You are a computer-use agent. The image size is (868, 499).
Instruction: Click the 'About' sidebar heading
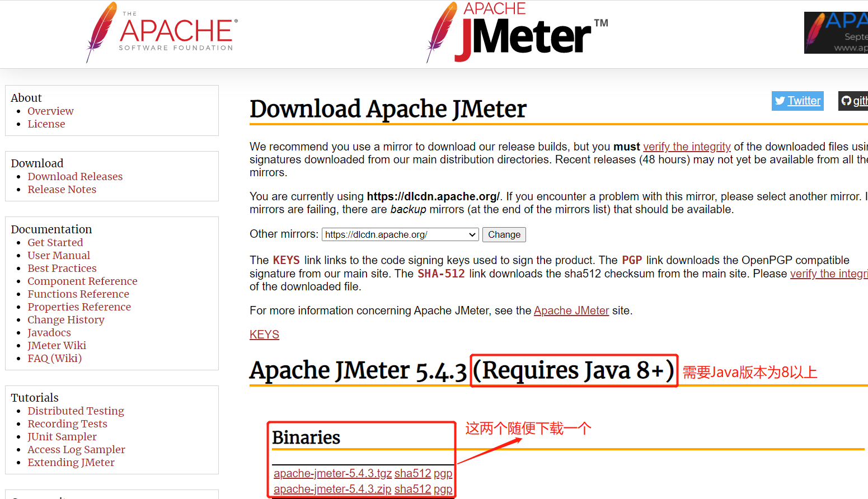pos(26,98)
